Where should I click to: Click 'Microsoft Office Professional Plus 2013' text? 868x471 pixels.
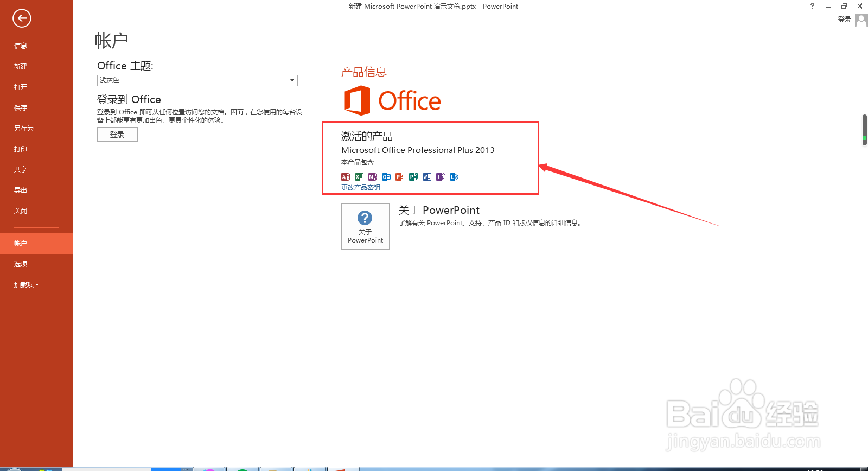[418, 150]
